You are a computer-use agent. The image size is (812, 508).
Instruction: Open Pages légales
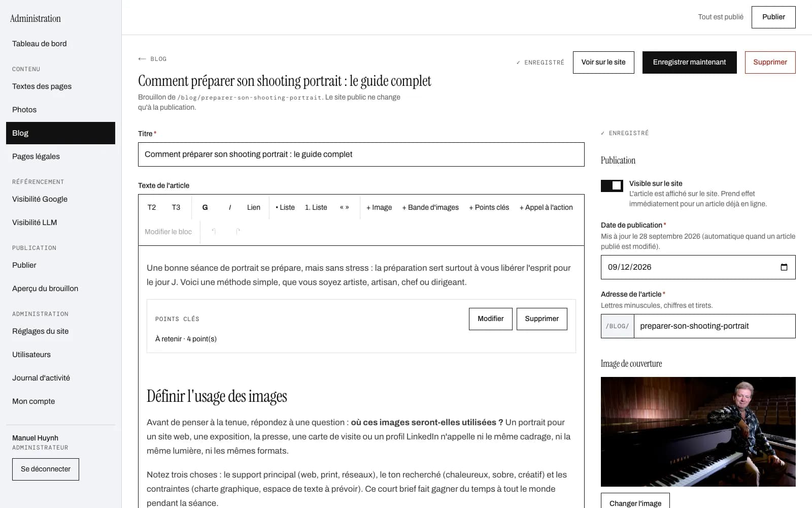tap(60, 156)
